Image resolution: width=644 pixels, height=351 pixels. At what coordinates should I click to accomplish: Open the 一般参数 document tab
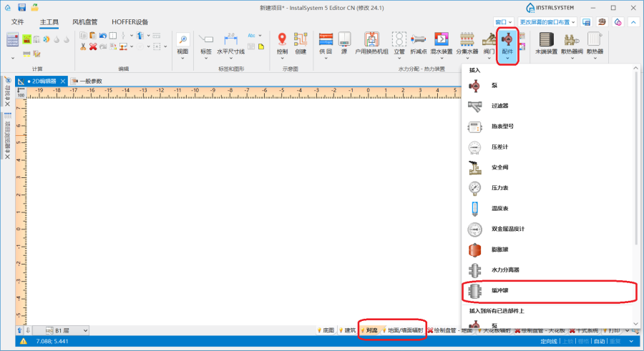(90, 81)
